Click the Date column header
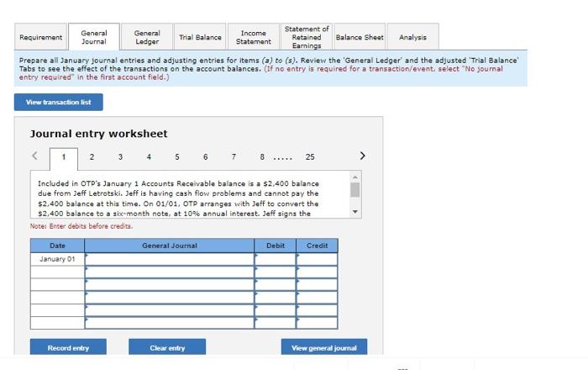Viewport: 588px width, 370px height. (57, 246)
